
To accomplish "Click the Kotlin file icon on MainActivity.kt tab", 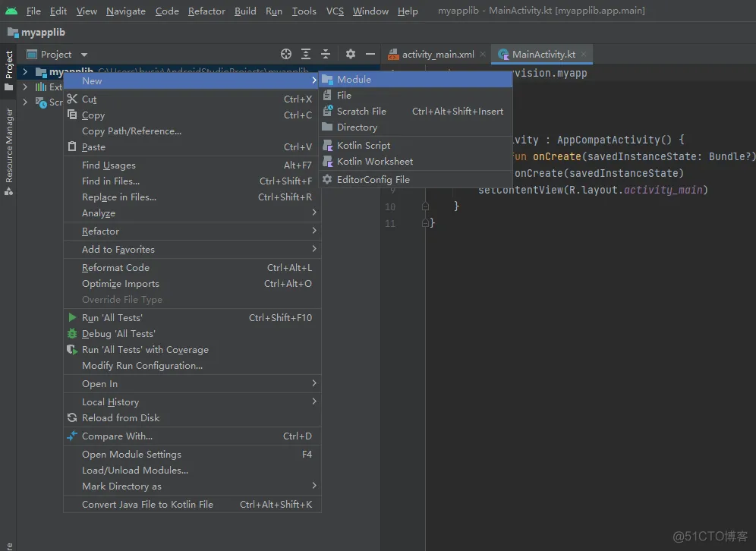I will point(503,55).
